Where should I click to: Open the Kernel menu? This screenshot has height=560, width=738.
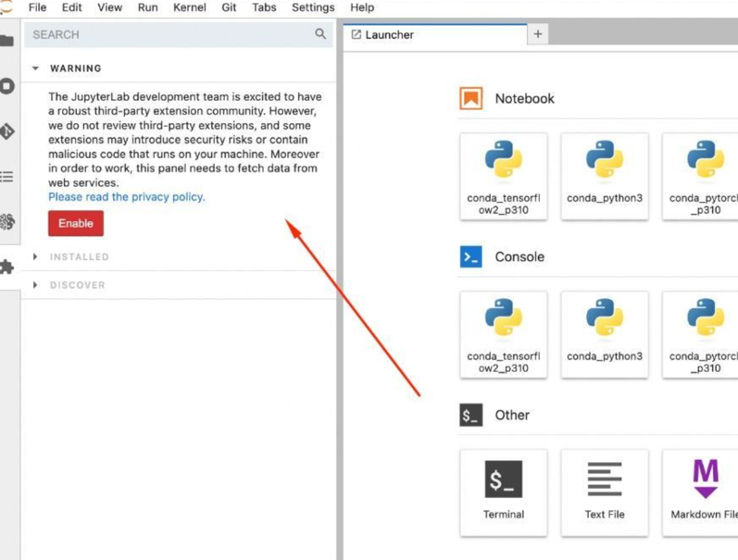pos(190,7)
